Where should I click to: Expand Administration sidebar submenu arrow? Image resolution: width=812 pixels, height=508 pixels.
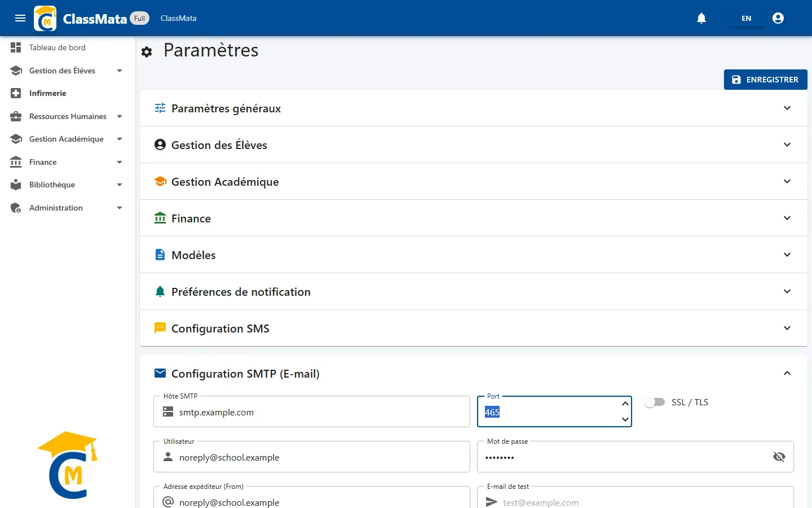point(120,208)
